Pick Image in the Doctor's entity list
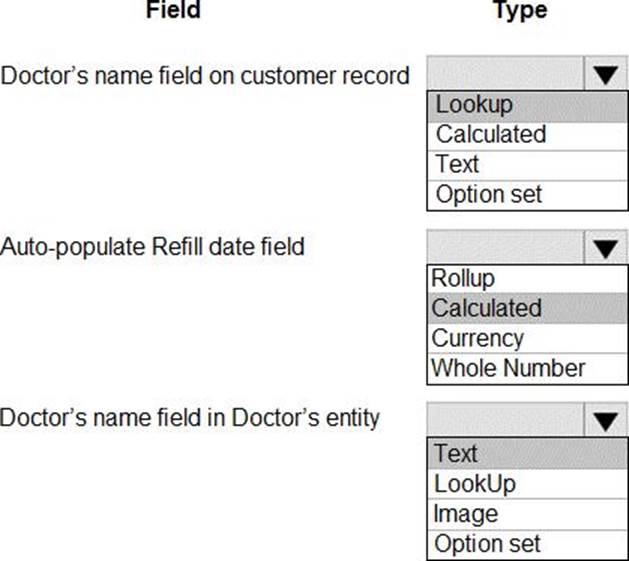This screenshot has height=561, width=629. [x=465, y=514]
